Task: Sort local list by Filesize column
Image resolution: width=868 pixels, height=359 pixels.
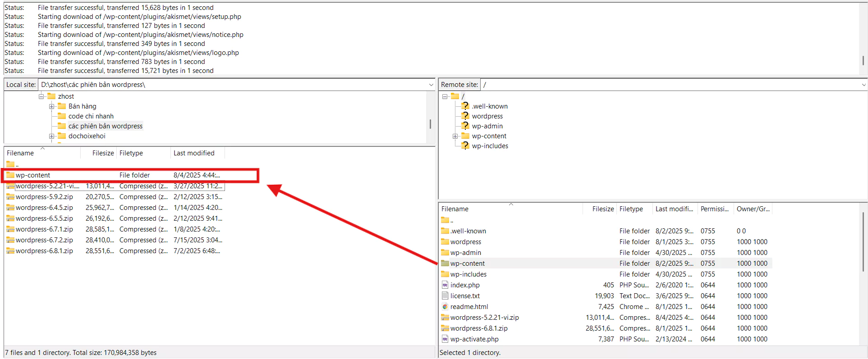Action: (98, 153)
